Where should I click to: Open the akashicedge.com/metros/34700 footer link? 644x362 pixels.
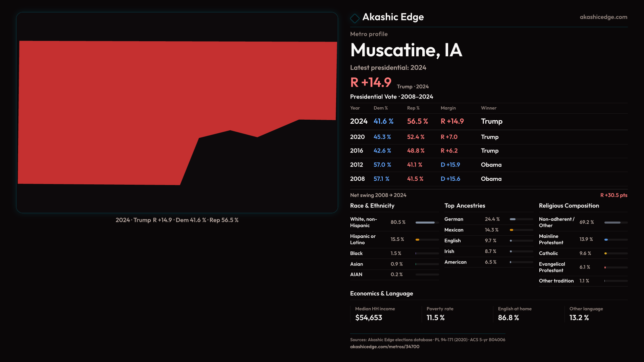384,347
